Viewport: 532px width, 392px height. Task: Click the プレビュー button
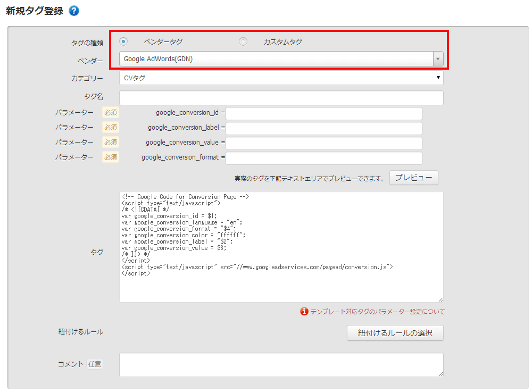click(x=413, y=178)
